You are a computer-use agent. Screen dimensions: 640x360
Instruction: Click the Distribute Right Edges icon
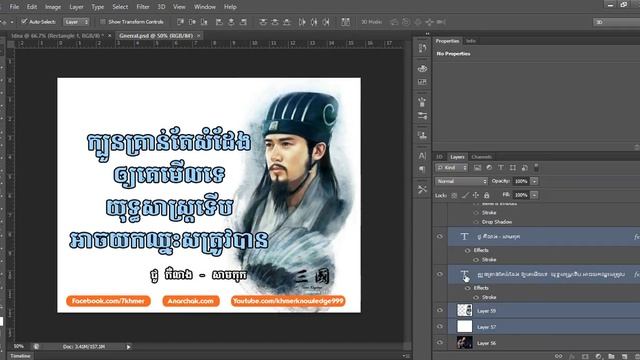[x=326, y=22]
